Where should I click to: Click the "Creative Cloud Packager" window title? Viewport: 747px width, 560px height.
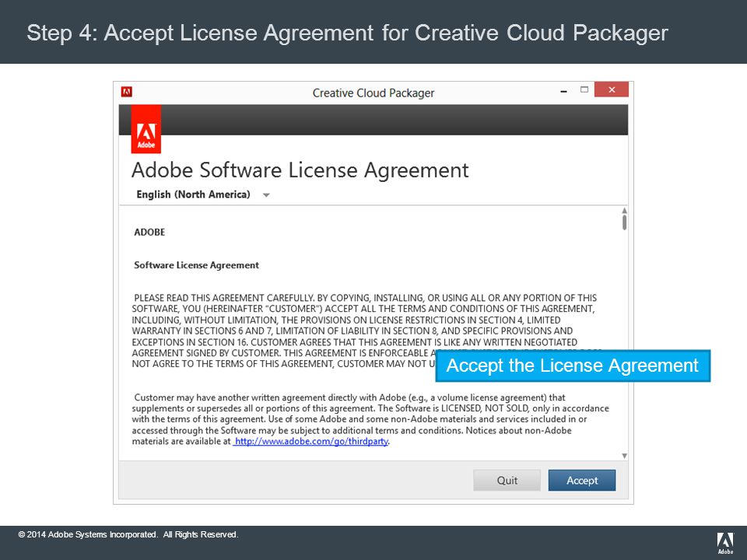click(373, 93)
